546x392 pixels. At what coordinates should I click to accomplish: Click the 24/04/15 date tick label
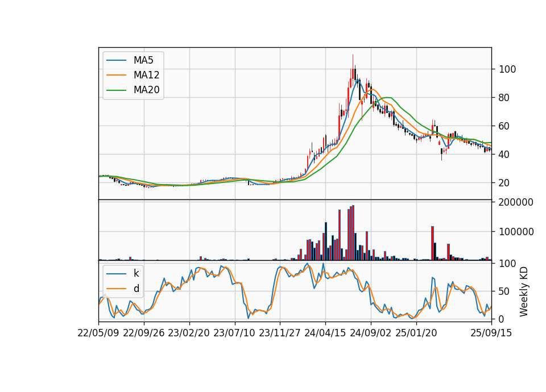coord(325,333)
